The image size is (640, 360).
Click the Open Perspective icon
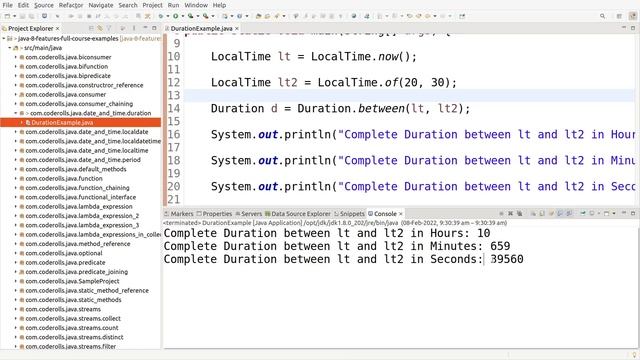point(619,16)
